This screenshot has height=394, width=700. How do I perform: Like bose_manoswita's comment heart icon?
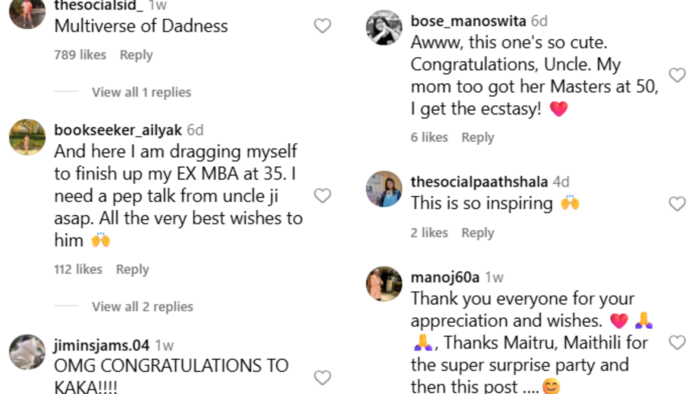click(677, 75)
